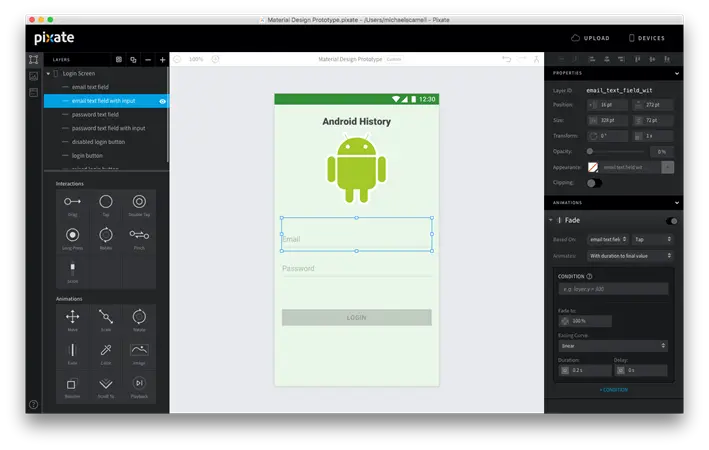This screenshot has height=450, width=709.
Task: Add the Playback animation
Action: coord(139,388)
